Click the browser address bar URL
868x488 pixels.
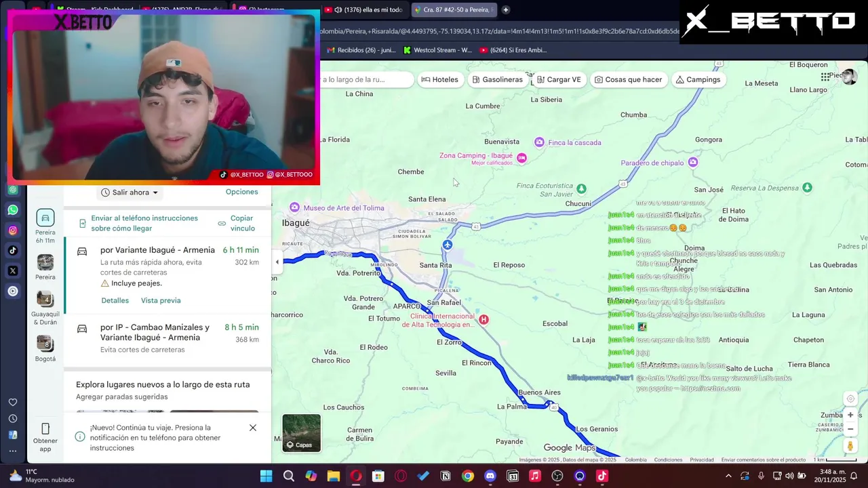[x=499, y=31]
